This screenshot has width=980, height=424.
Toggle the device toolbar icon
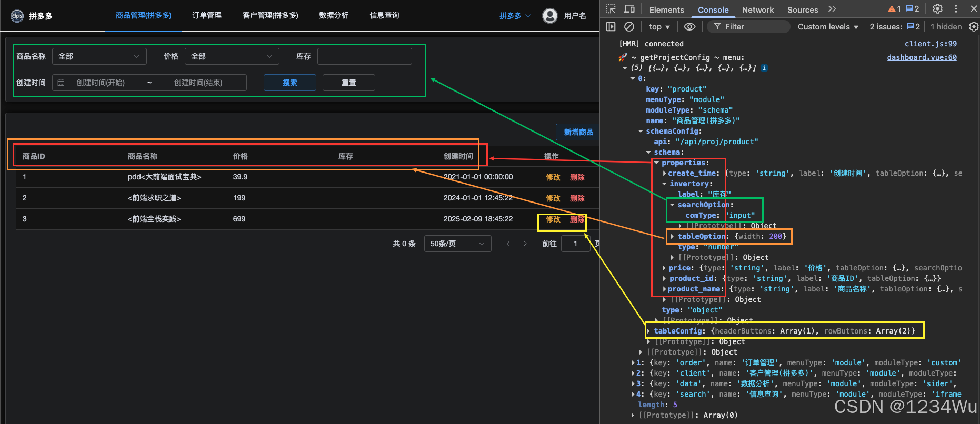[x=629, y=9]
